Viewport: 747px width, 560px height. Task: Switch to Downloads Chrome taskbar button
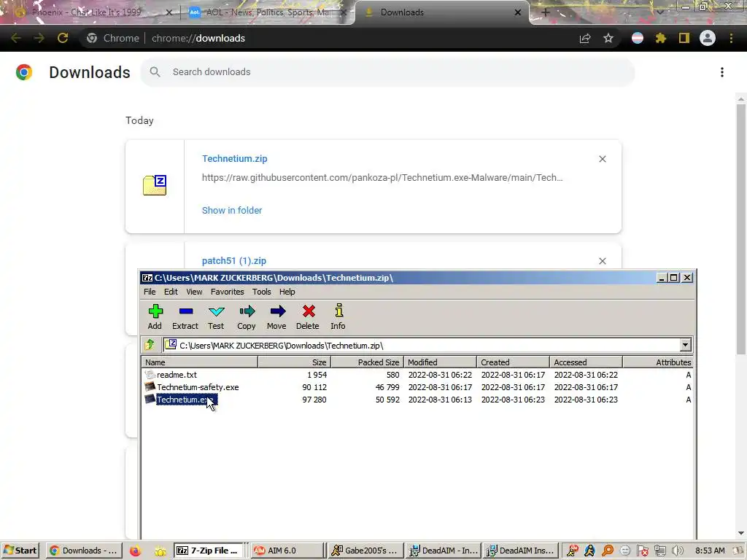[x=84, y=551]
